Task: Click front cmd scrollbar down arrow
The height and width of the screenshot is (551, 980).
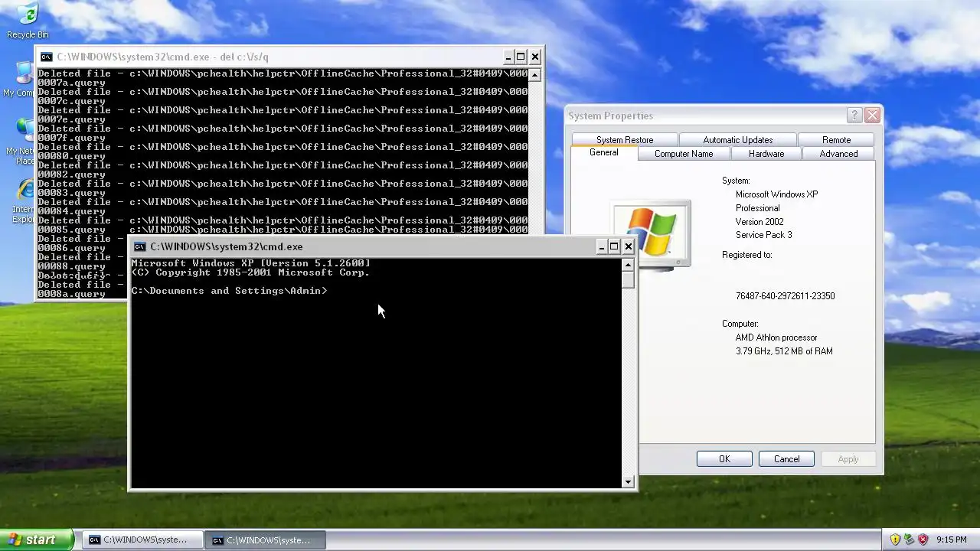Action: [x=628, y=482]
